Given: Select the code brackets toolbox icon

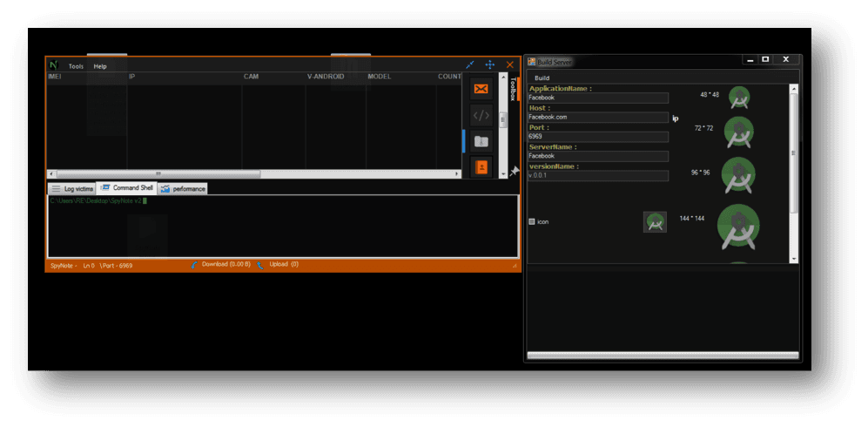Looking at the screenshot, I should 481,115.
